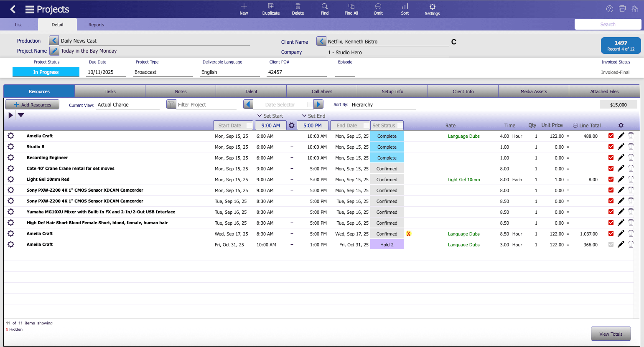Edit Project Name with pencil icon
This screenshot has height=347, width=644.
point(54,51)
